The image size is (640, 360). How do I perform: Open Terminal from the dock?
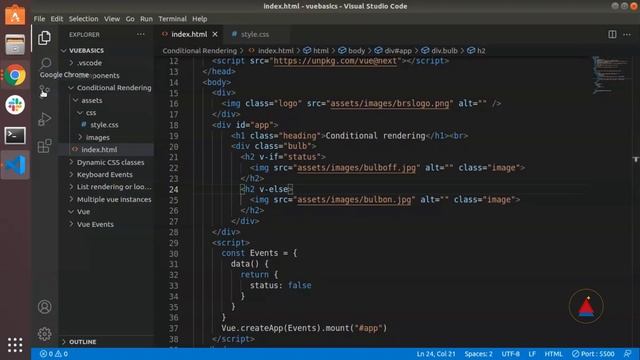15,135
